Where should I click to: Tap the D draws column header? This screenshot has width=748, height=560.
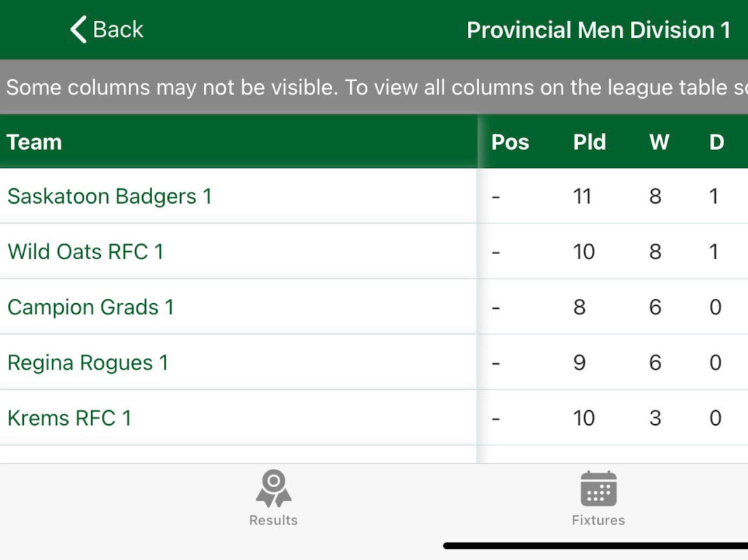[x=716, y=142]
